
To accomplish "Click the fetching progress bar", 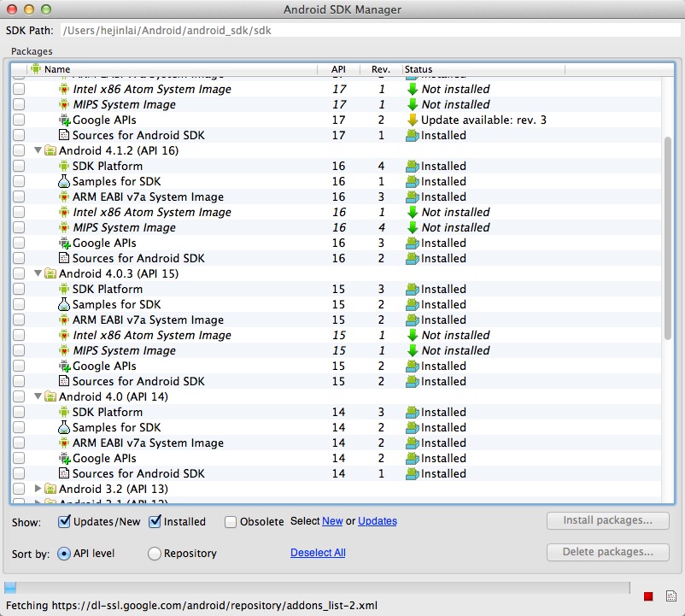I will 317,588.
